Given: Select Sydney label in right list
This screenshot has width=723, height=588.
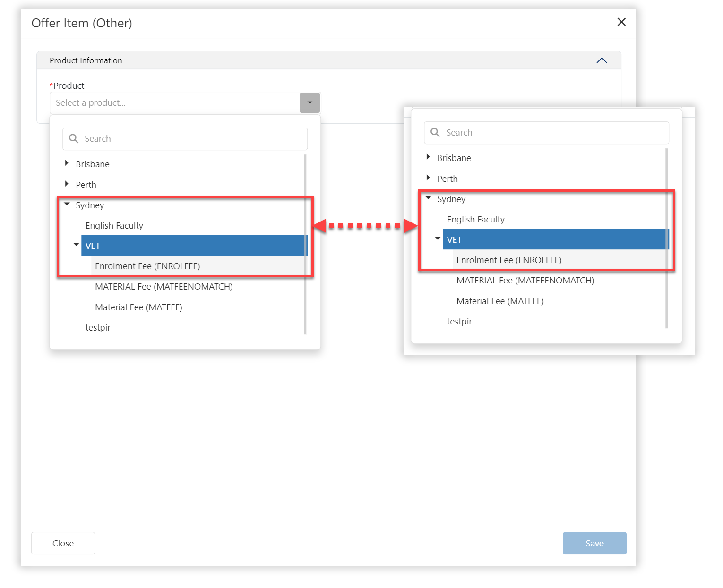Looking at the screenshot, I should pyautogui.click(x=451, y=199).
